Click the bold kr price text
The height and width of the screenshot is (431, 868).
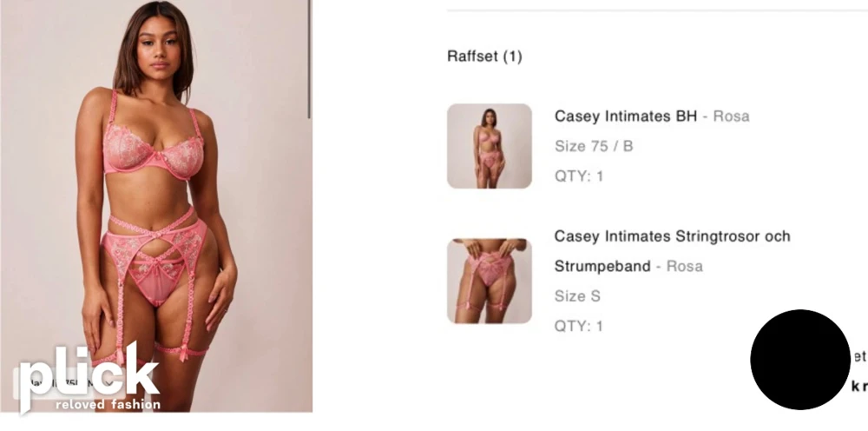click(x=859, y=386)
